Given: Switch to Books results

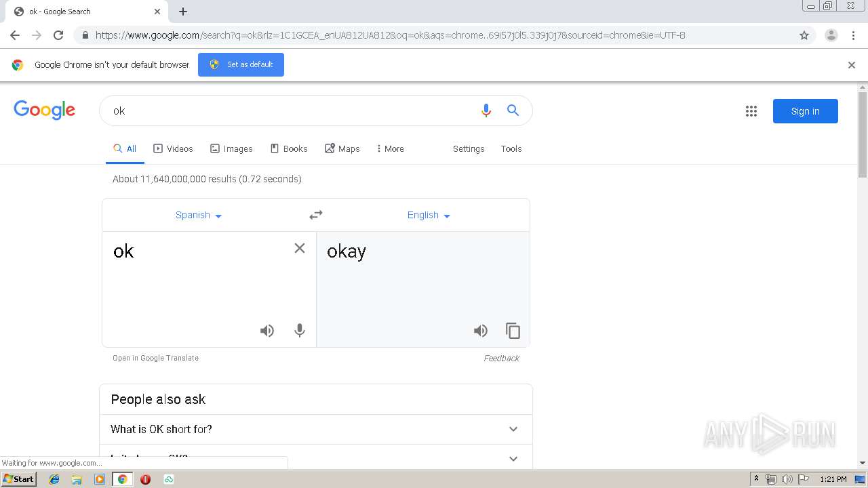Looking at the screenshot, I should (289, 149).
